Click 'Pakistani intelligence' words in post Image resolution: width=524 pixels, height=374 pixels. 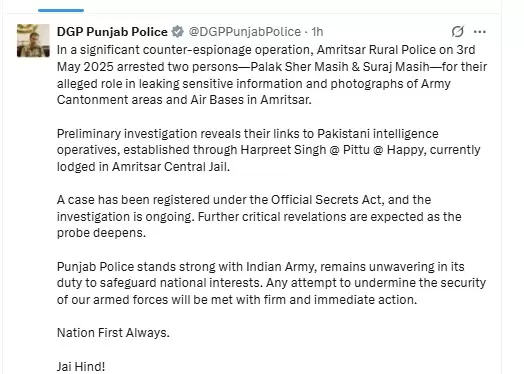pyautogui.click(x=378, y=133)
